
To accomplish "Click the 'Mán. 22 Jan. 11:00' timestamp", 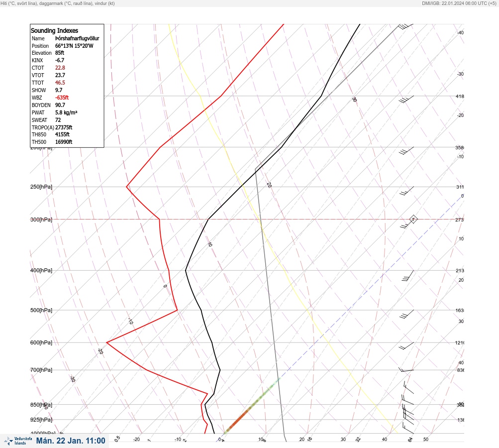I will (x=71, y=441).
